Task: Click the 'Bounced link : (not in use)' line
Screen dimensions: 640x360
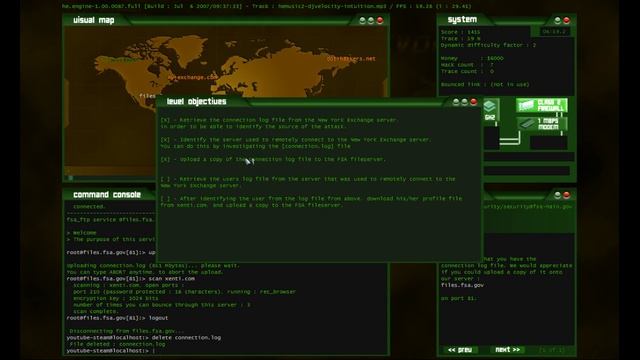Action: tap(485, 84)
